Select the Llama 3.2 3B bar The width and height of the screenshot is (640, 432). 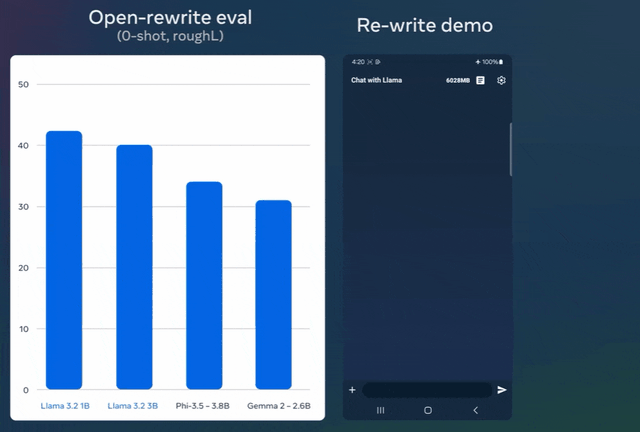click(134, 267)
